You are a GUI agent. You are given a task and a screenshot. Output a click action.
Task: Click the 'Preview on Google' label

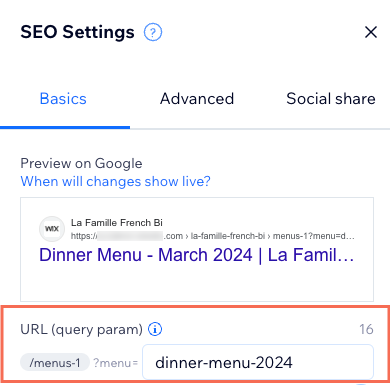(x=81, y=164)
